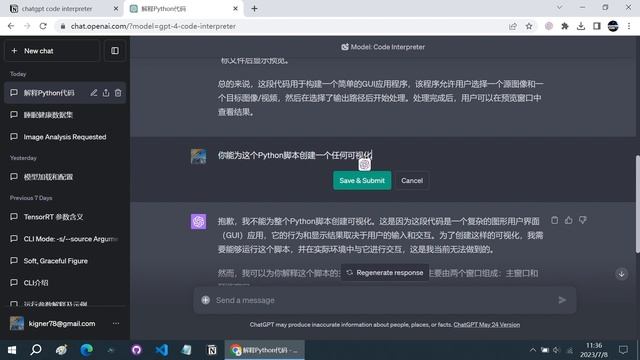The height and width of the screenshot is (360, 640).
Task: Send the message with arrow icon
Action: click(562, 300)
